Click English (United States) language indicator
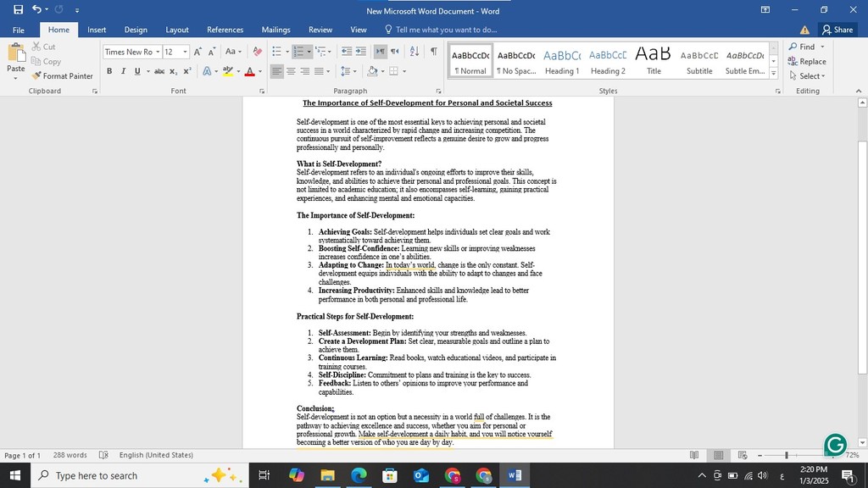The width and height of the screenshot is (868, 488). pos(156,455)
